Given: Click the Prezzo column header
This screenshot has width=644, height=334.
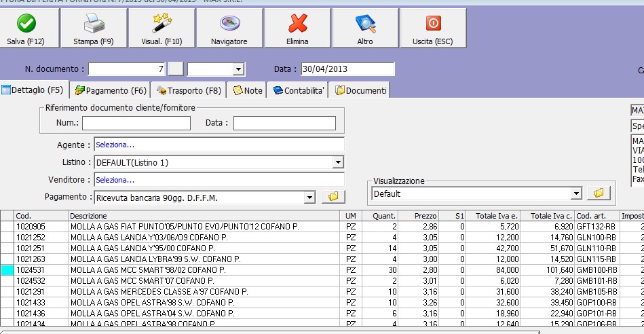Looking at the screenshot, I should pos(419,216).
